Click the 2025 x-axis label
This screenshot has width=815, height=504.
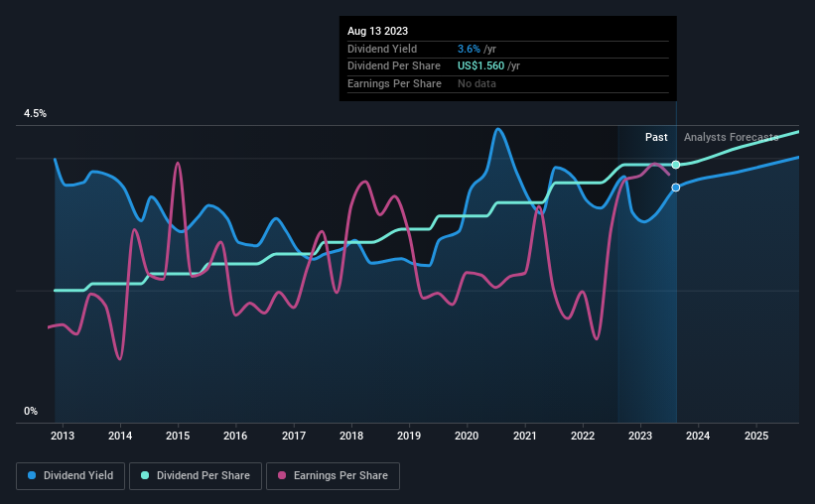756,436
